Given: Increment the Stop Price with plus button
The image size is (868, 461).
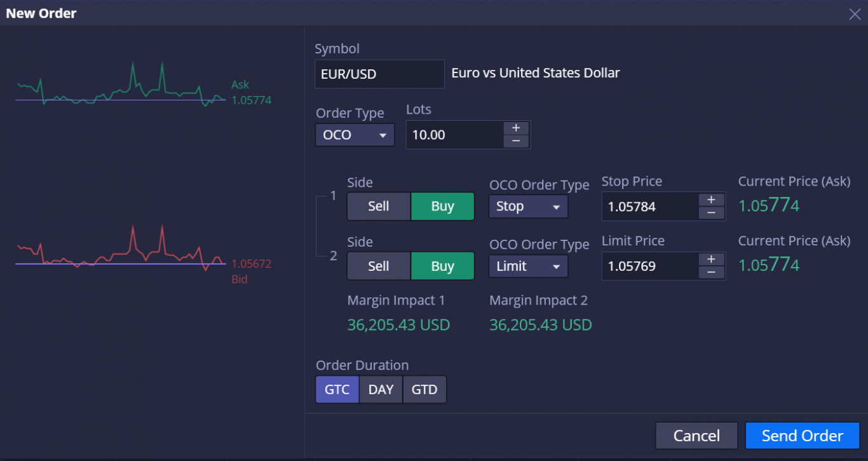Looking at the screenshot, I should [712, 198].
